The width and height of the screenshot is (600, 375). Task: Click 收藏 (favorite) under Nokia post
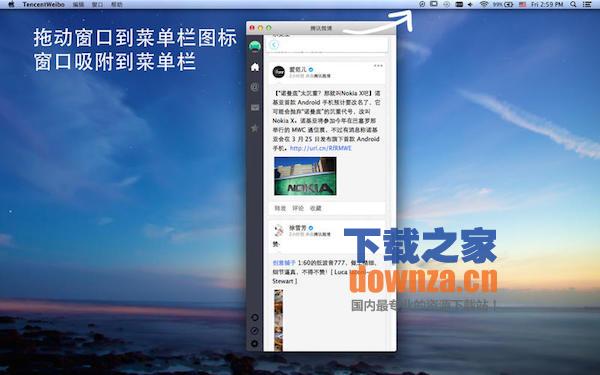coord(316,208)
